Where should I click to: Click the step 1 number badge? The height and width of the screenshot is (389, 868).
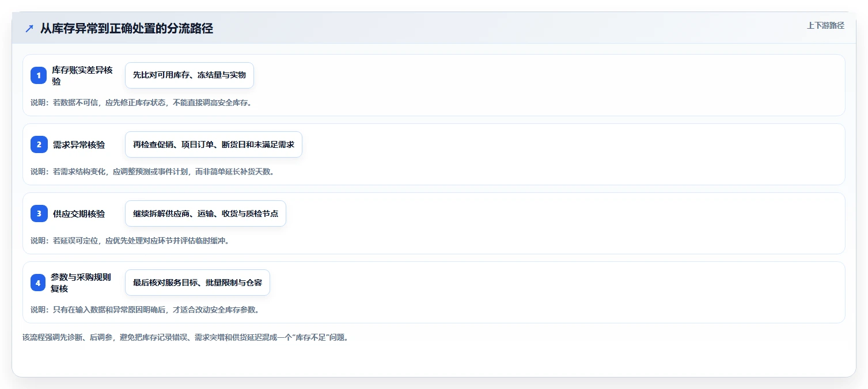click(39, 75)
